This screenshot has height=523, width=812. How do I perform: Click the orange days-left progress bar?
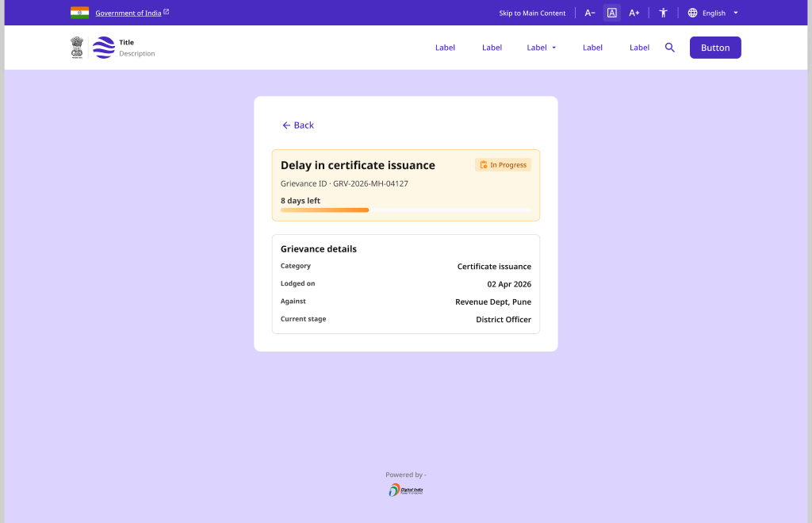click(324, 210)
